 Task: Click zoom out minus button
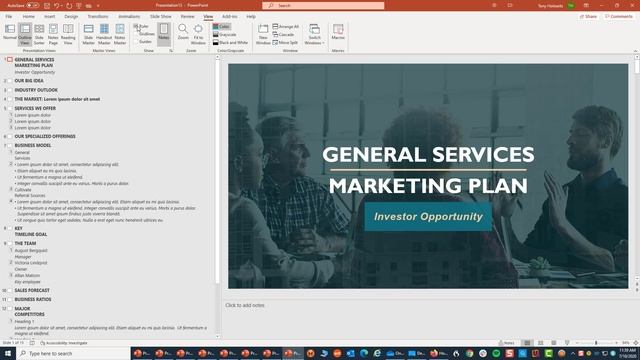coord(577,343)
